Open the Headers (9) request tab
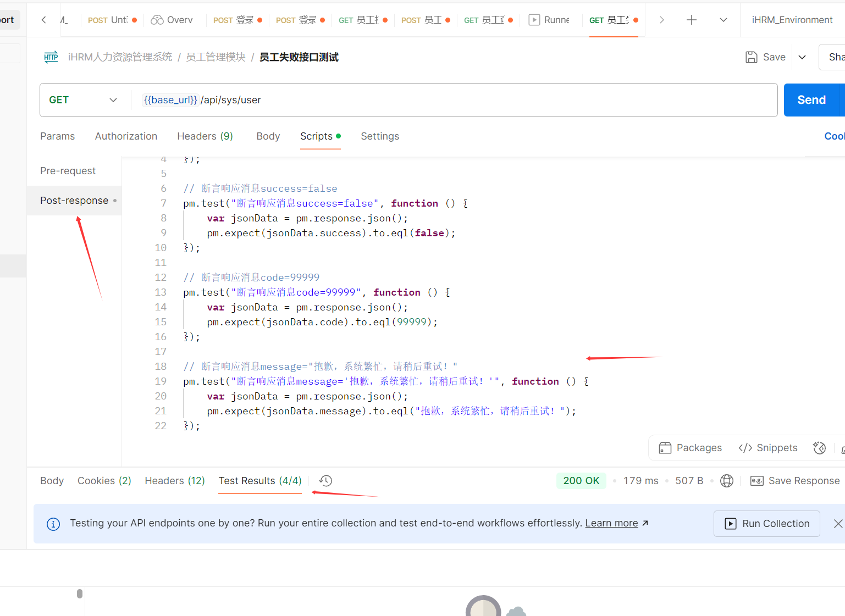Screen dimensions: 845x616 205,136
